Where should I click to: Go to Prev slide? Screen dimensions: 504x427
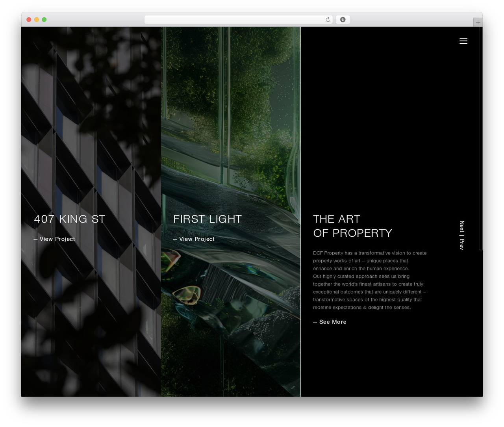[462, 244]
